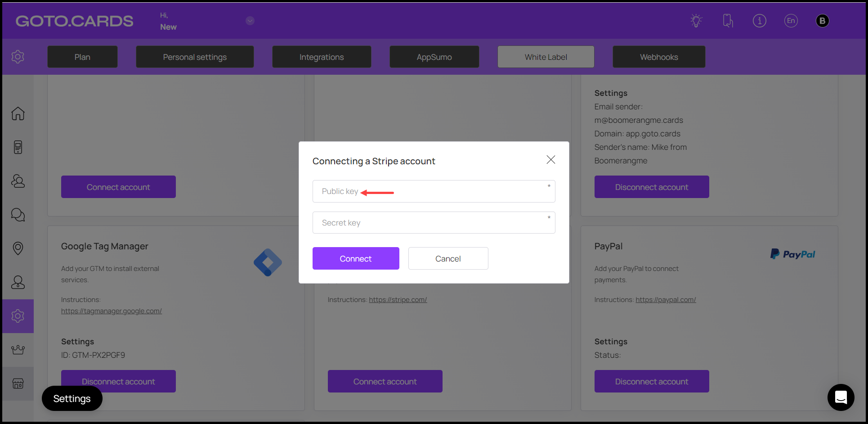This screenshot has width=868, height=424.
Task: Switch to the Webhooks tab
Action: (658, 57)
